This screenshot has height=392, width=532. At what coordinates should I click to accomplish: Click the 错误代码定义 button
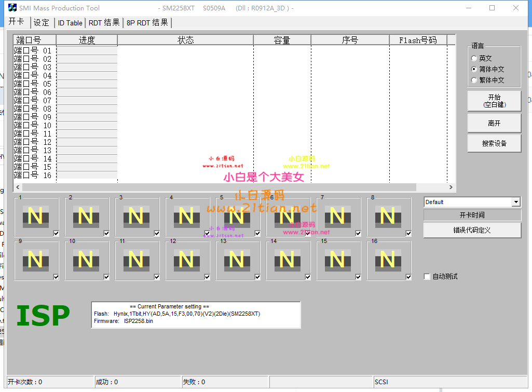point(472,230)
